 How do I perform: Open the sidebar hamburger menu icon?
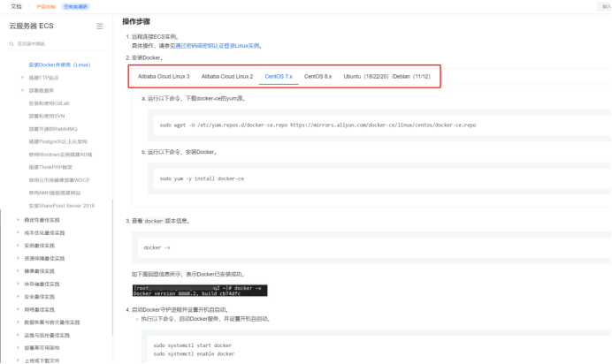[100, 27]
